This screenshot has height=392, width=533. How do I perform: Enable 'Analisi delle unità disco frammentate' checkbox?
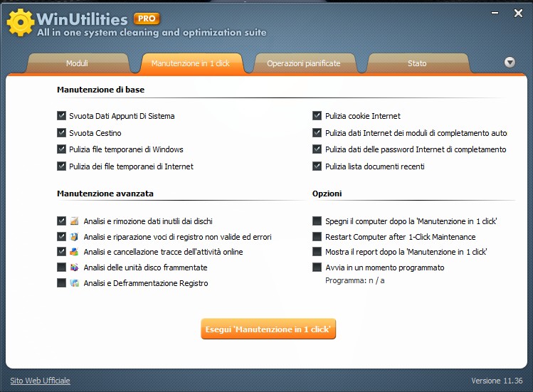coord(61,267)
